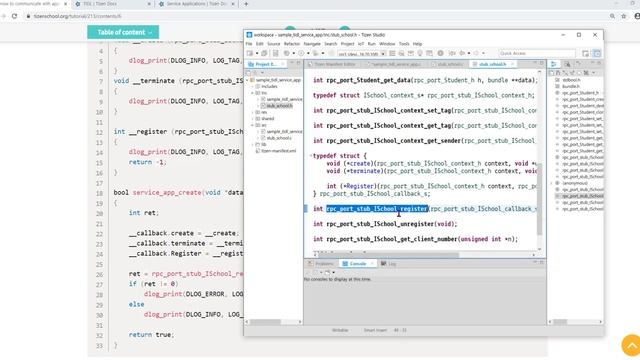The image size is (640, 360).
Task: Collapse the sample_tidl_service_app project node
Action: (x=247, y=80)
